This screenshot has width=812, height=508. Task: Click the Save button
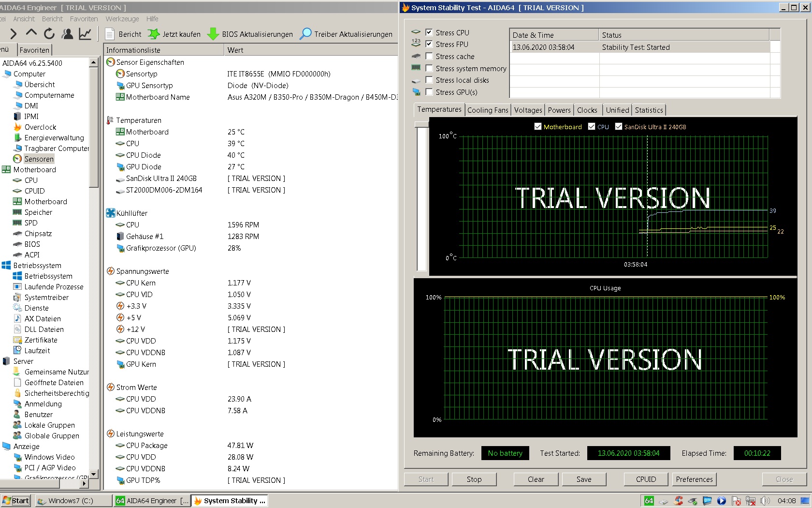584,479
